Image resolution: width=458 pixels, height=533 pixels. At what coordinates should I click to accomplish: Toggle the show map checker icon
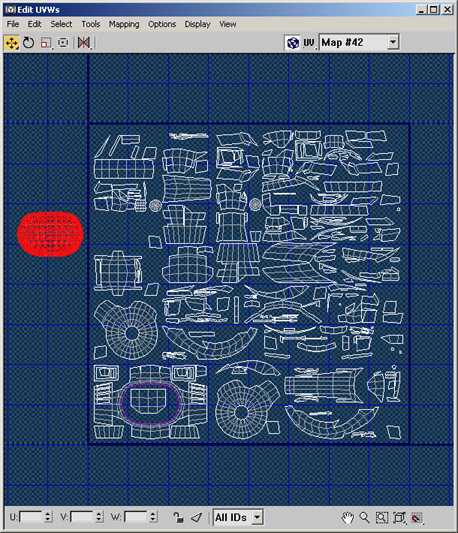pyautogui.click(x=293, y=43)
